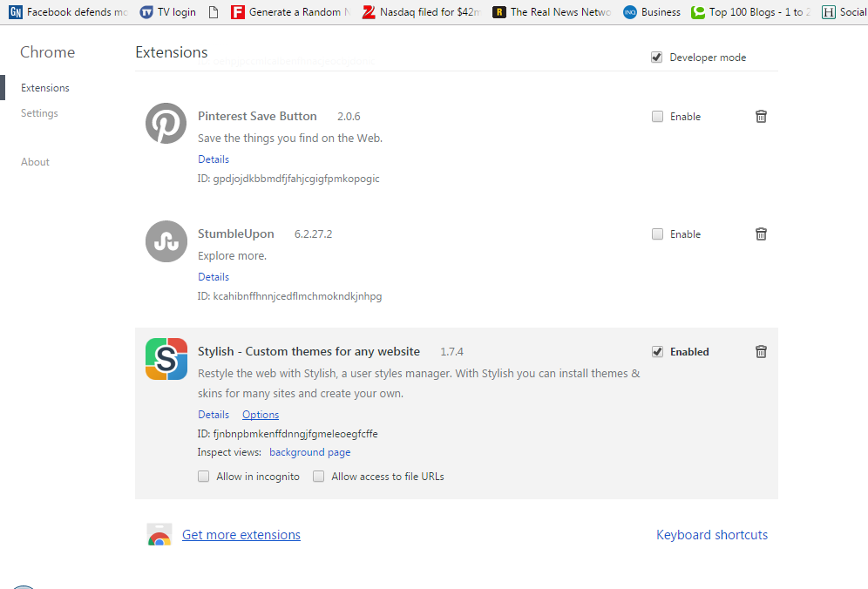This screenshot has width=868, height=589.
Task: Click the 'Inspect views:' label
Action: (229, 452)
